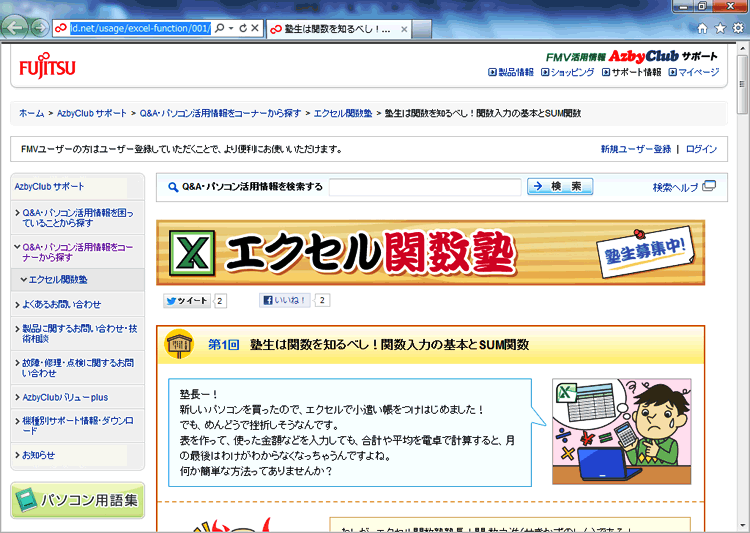Click the Fujitsu logo
Viewport: 750px width, 533px height.
pyautogui.click(x=47, y=66)
